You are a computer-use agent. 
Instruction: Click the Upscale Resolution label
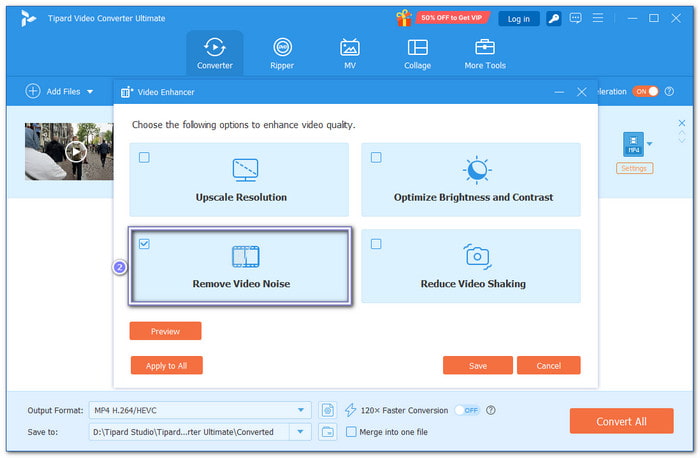click(x=241, y=197)
